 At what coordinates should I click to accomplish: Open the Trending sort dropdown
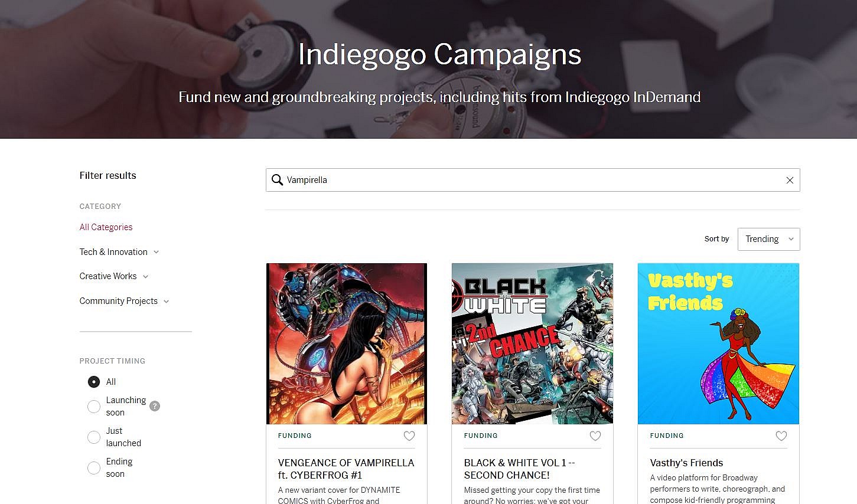(x=768, y=239)
